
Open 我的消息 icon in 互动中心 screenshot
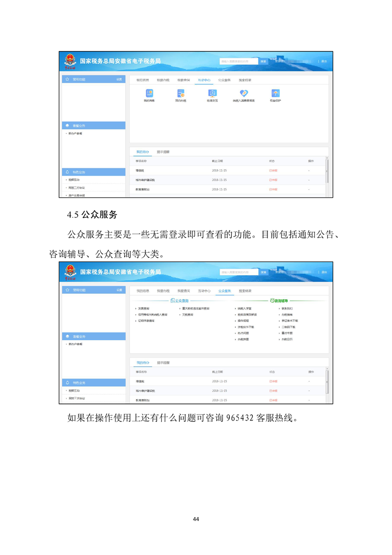pos(149,93)
